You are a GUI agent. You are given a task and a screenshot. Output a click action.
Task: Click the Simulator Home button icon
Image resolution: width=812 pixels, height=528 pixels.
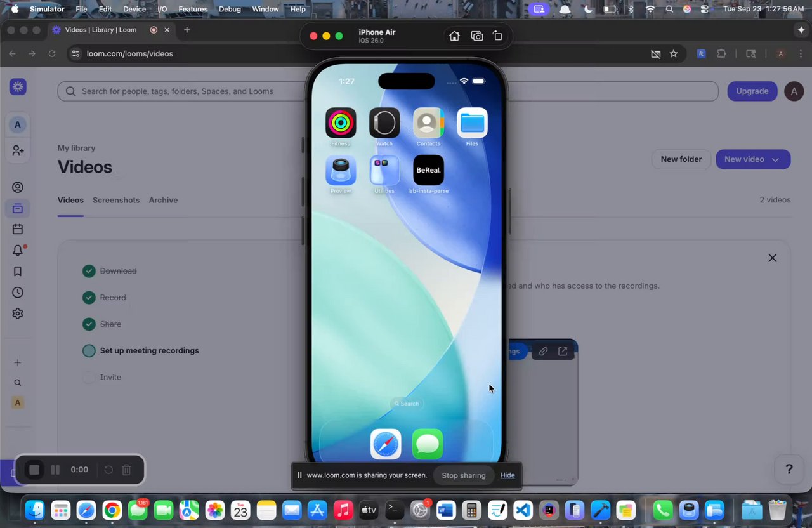coord(454,36)
